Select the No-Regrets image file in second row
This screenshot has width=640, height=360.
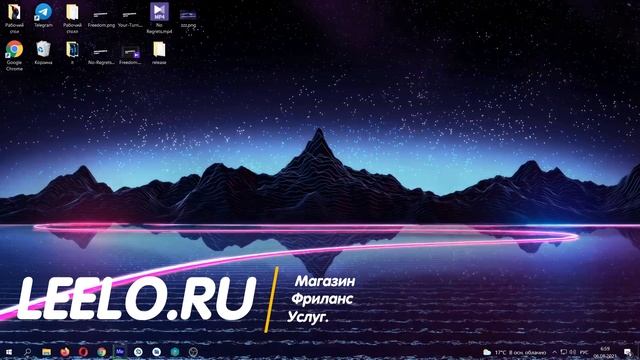point(101,56)
